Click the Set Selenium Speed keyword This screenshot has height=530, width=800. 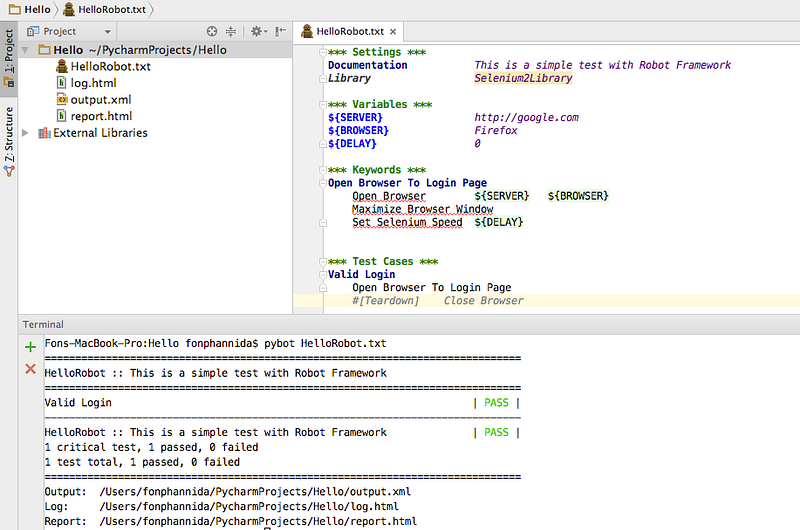407,222
